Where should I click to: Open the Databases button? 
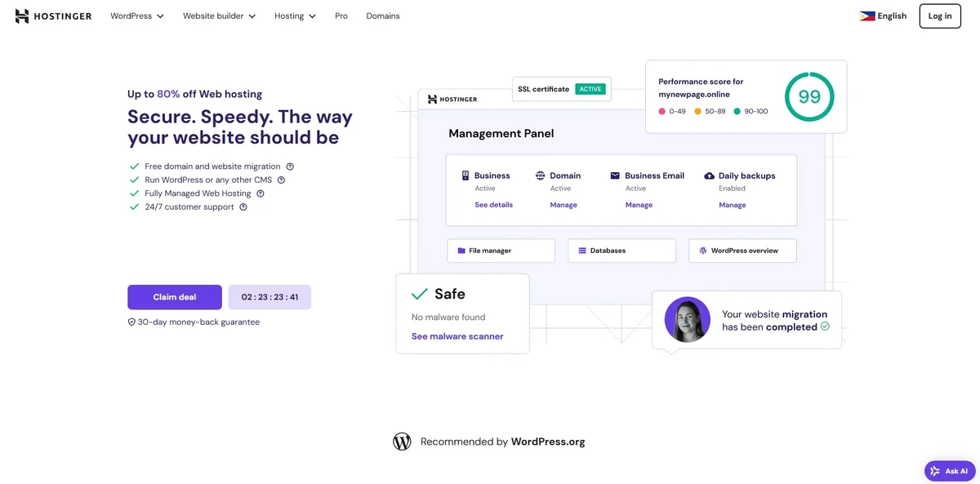[x=622, y=251]
